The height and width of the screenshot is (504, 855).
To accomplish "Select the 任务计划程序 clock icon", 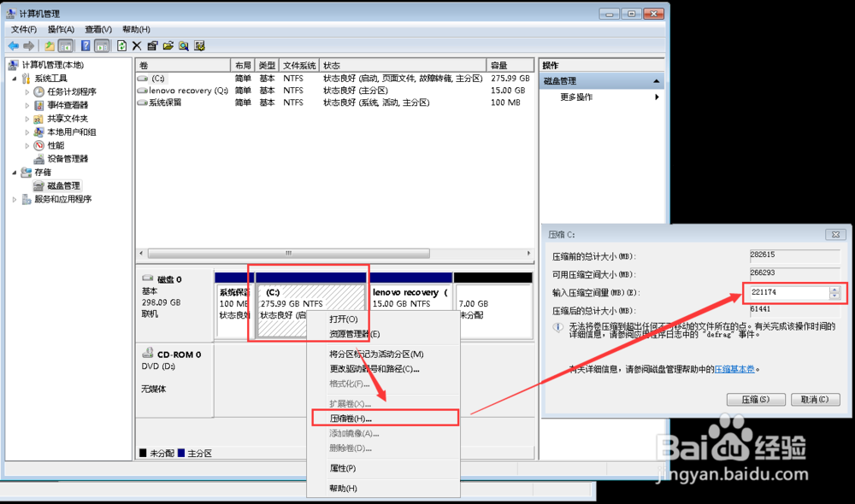I will click(x=38, y=91).
